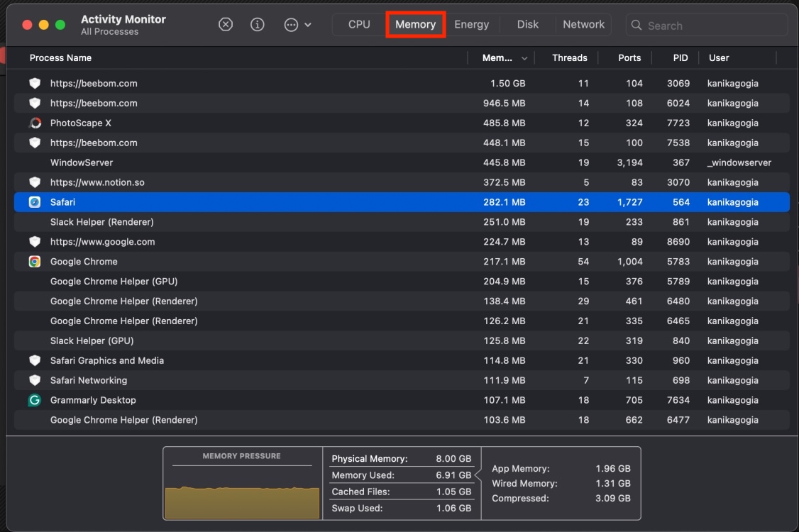Click the more options ellipsis icon
Screen dimensions: 799x532
point(290,23)
